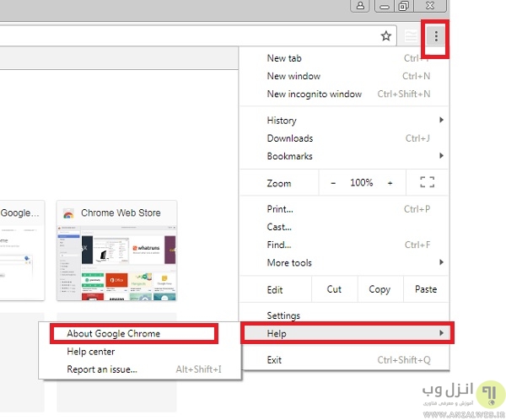Open the Help submenu
The width and height of the screenshot is (506, 420).
coord(346,333)
